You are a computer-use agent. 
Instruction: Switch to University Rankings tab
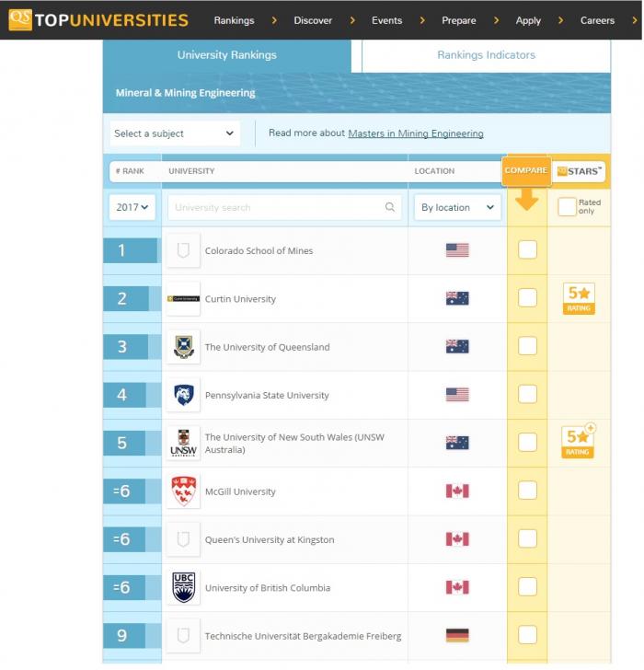click(226, 55)
